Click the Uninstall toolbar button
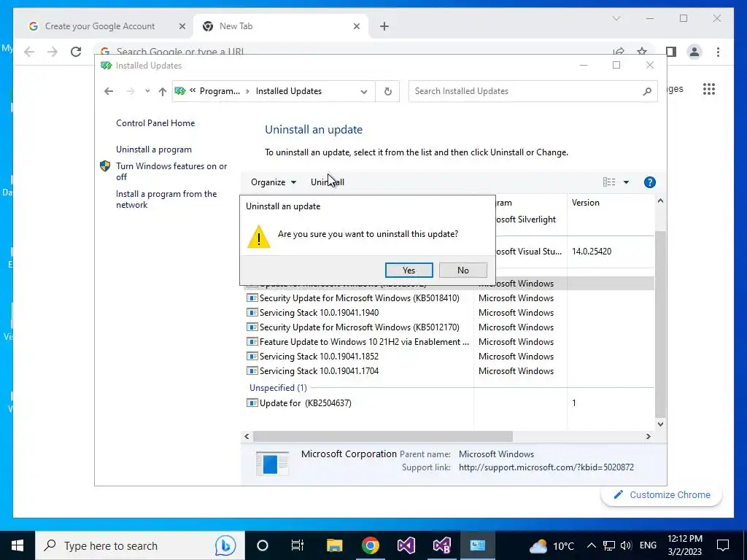This screenshot has height=560, width=747. click(x=328, y=182)
